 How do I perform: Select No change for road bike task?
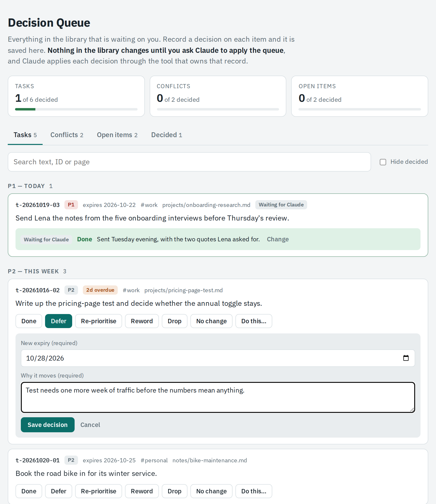pos(211,491)
